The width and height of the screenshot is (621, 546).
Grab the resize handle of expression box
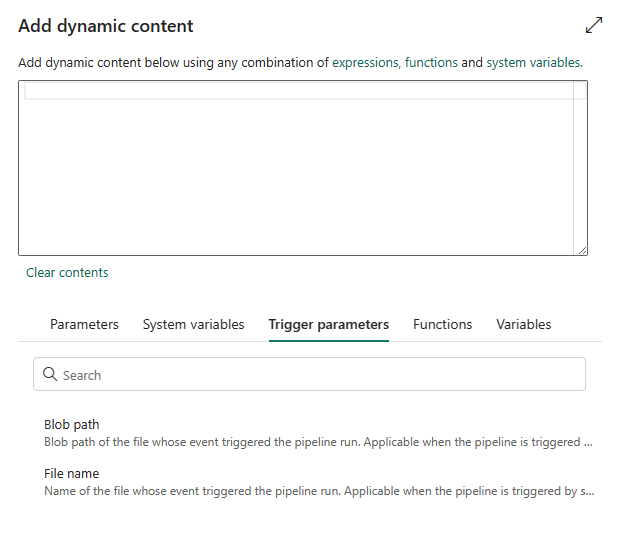[582, 250]
